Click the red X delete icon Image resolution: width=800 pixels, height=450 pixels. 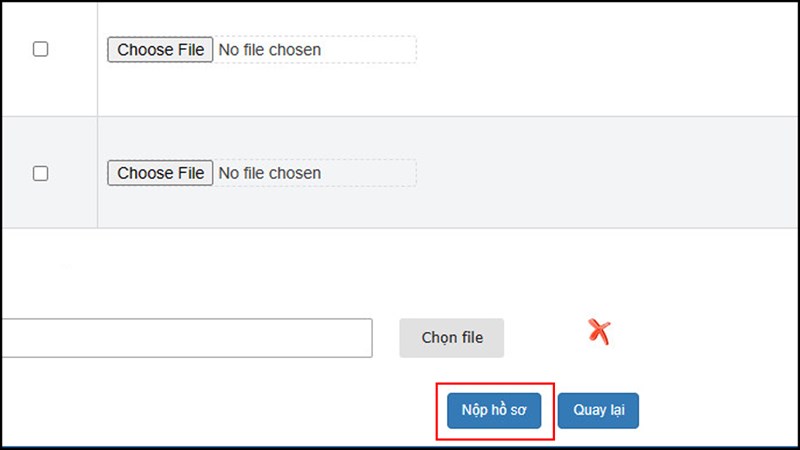click(x=599, y=332)
